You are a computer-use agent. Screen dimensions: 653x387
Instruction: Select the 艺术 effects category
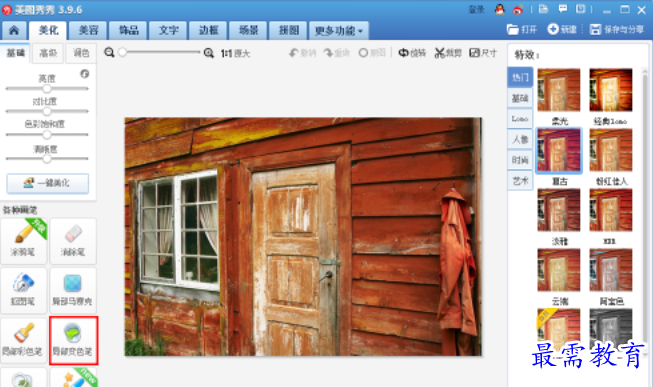click(520, 180)
